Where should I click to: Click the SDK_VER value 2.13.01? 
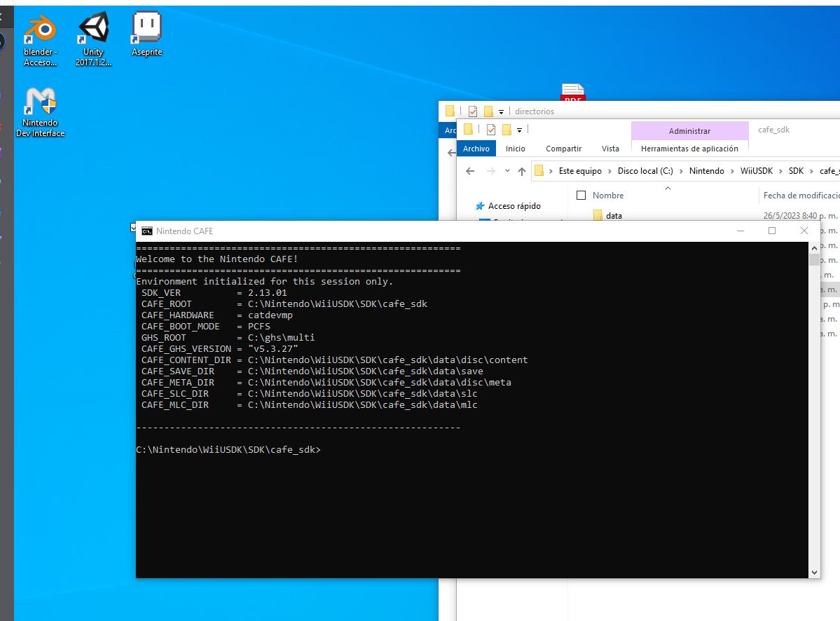268,292
